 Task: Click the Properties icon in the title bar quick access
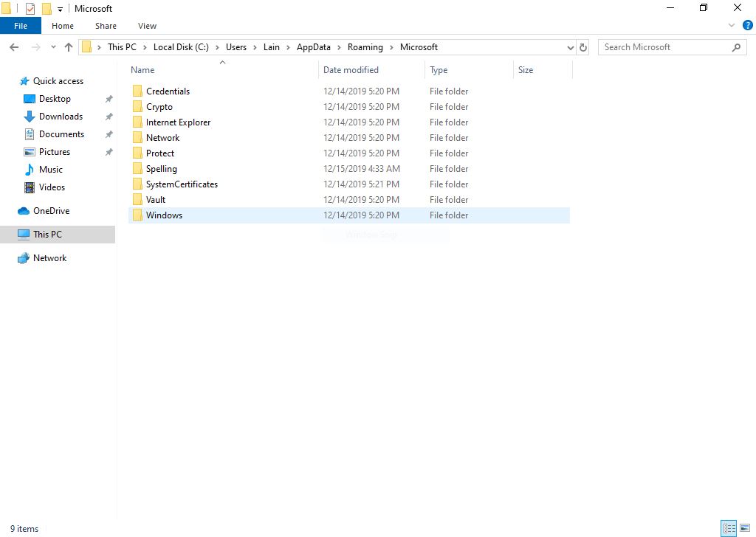coord(30,8)
